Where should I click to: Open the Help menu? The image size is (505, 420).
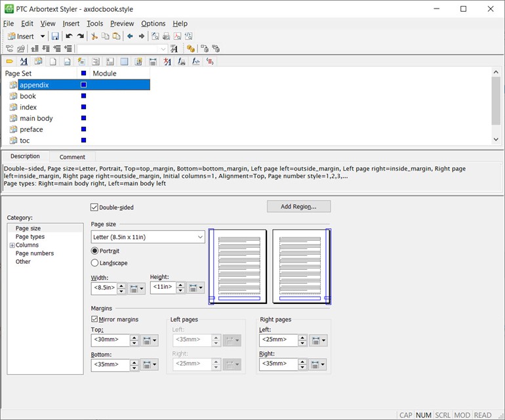pyautogui.click(x=180, y=24)
